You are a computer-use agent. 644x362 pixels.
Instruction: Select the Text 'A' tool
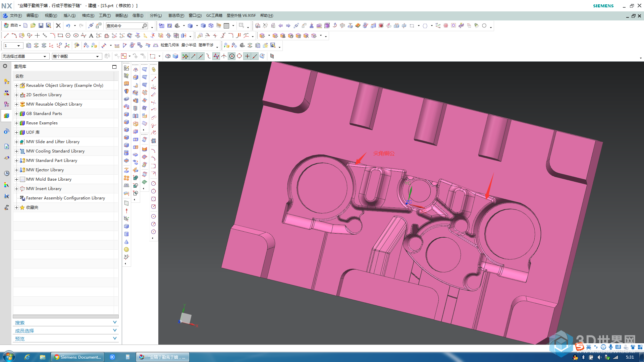click(91, 36)
